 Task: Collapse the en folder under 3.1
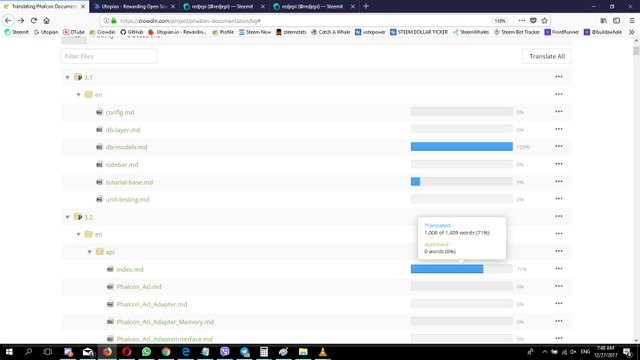pyautogui.click(x=78, y=95)
